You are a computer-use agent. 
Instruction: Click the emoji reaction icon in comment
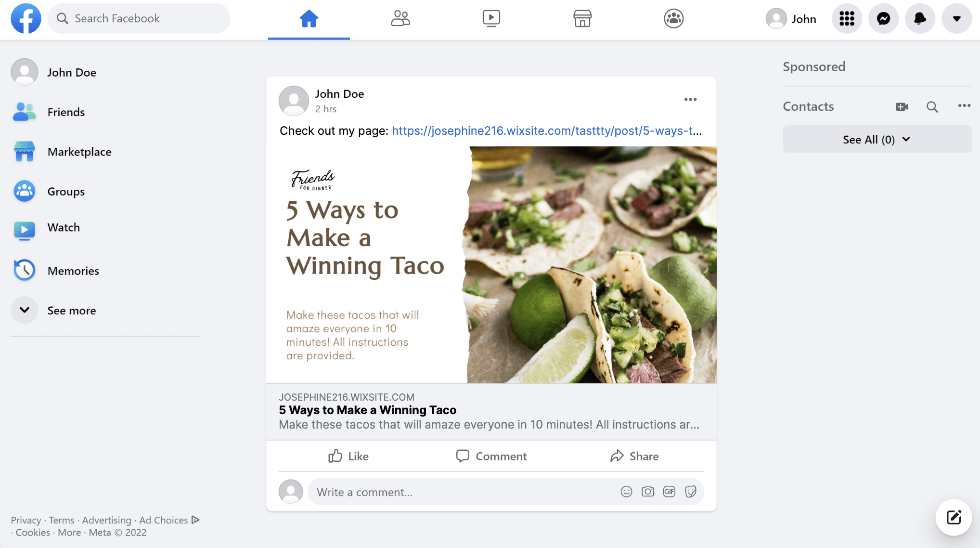(x=627, y=492)
